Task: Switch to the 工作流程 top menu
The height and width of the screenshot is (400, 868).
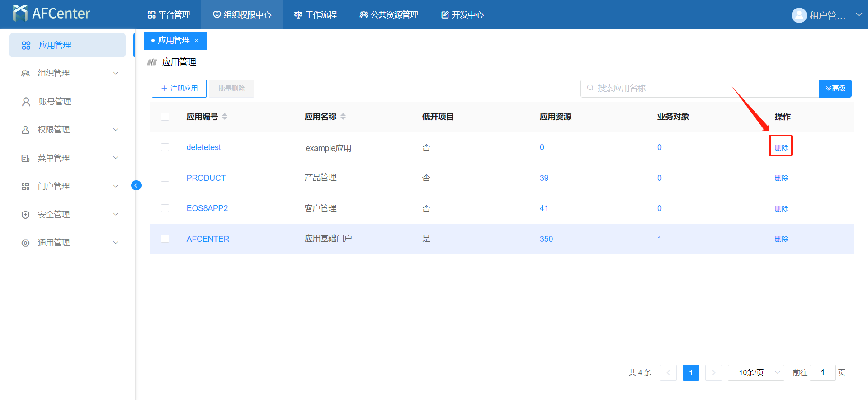Action: pos(316,15)
